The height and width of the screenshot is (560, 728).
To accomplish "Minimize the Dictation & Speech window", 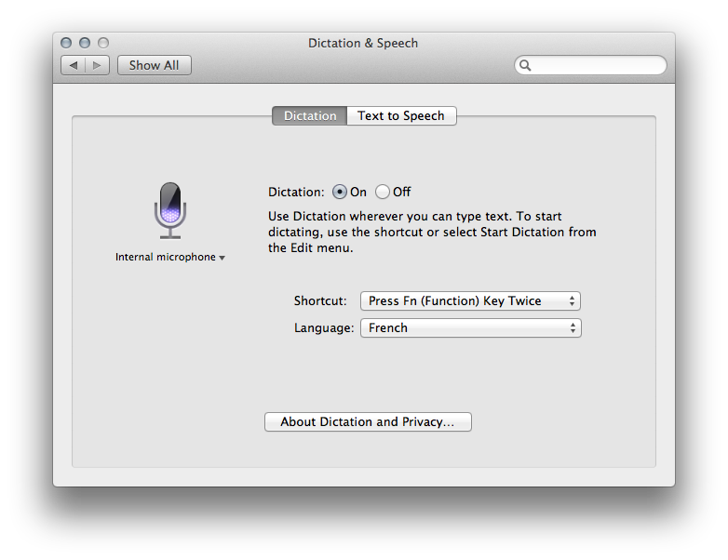I will [85, 43].
